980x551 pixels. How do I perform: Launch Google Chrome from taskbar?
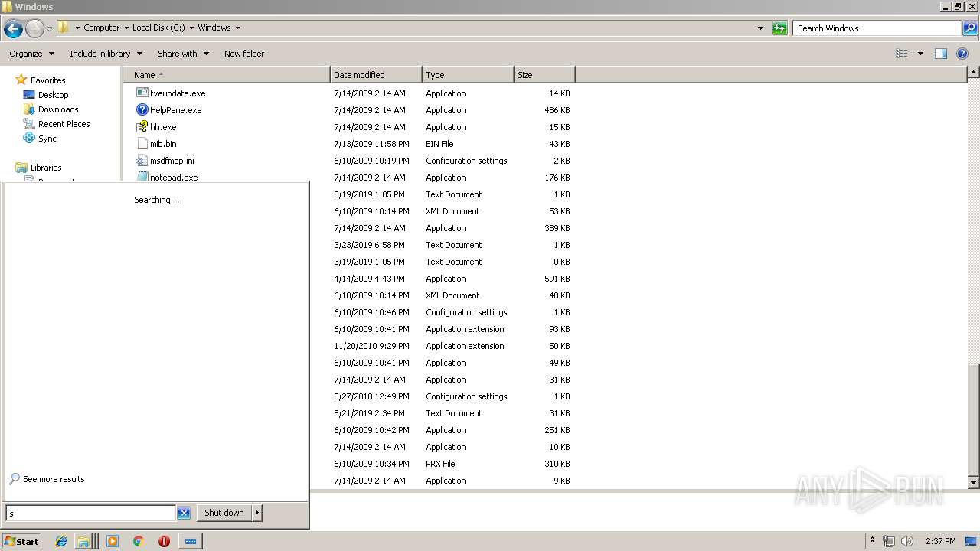pos(139,541)
